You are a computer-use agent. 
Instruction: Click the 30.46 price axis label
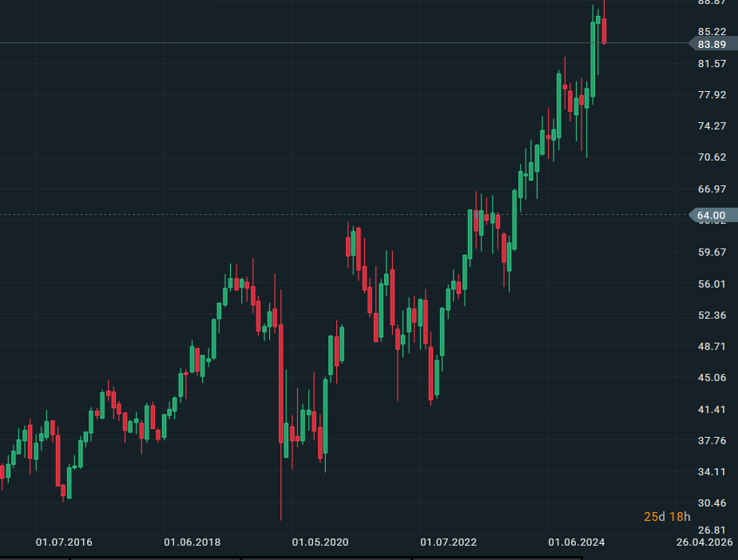(712, 502)
